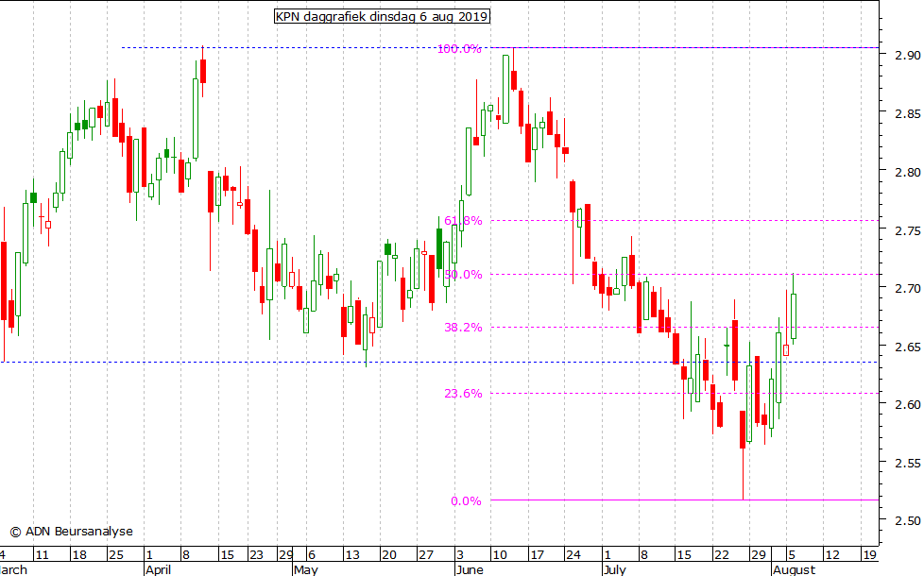Select the 61.8% Fibonacci level label
Screen dimensions: 924x576
pyautogui.click(x=463, y=221)
